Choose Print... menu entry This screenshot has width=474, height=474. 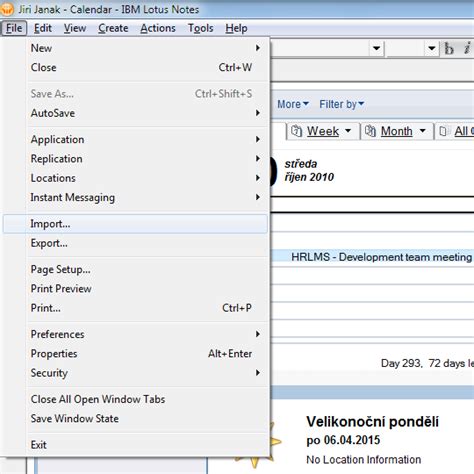point(135,308)
